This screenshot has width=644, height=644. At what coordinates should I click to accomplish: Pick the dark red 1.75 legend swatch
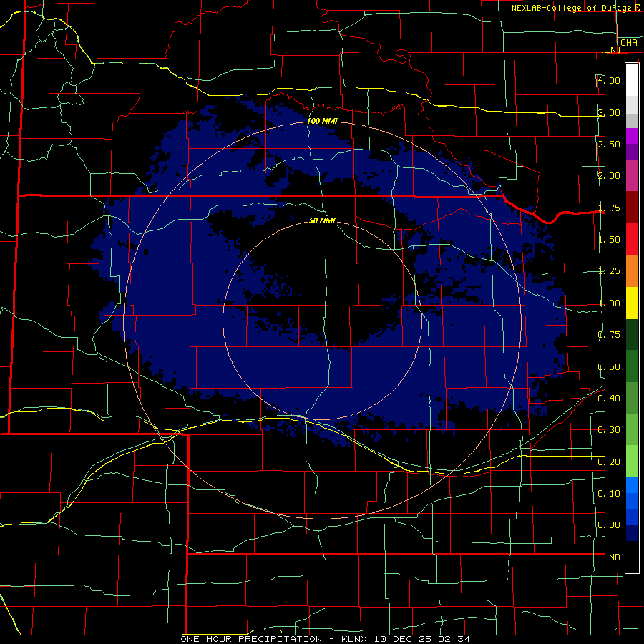click(x=632, y=208)
